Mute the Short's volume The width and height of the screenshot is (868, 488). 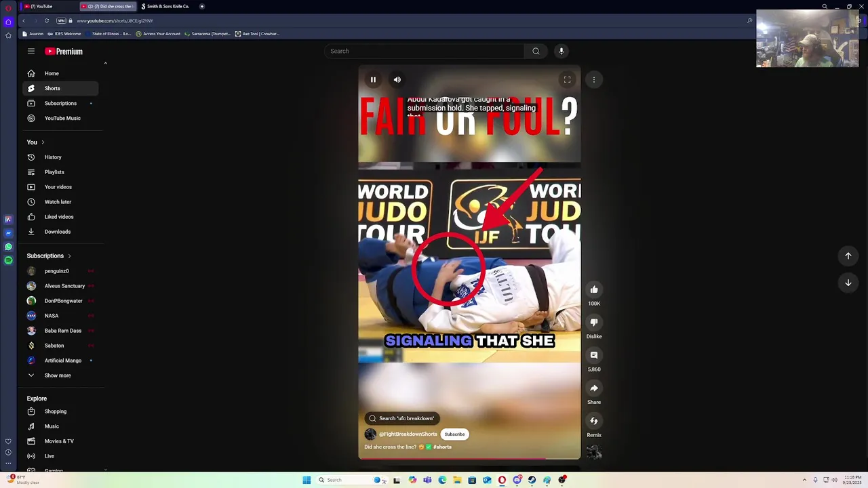(x=397, y=80)
